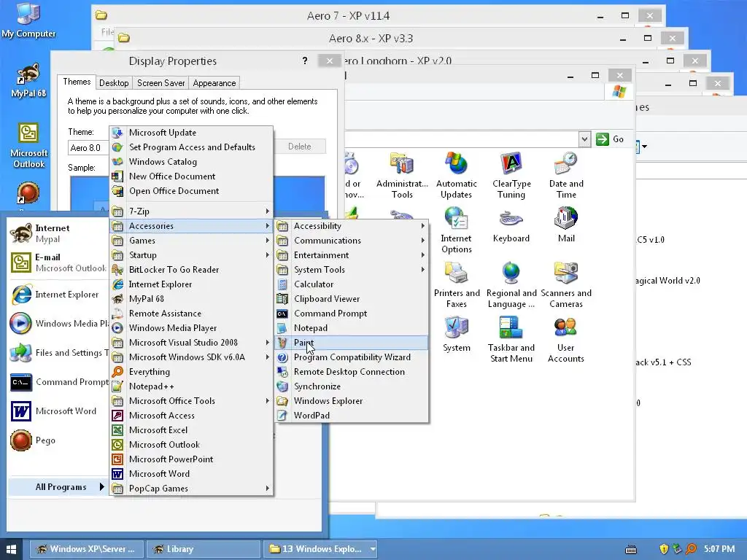Choose Calculator from Accessories menu
Screen dimensions: 747x560
(352, 284)
